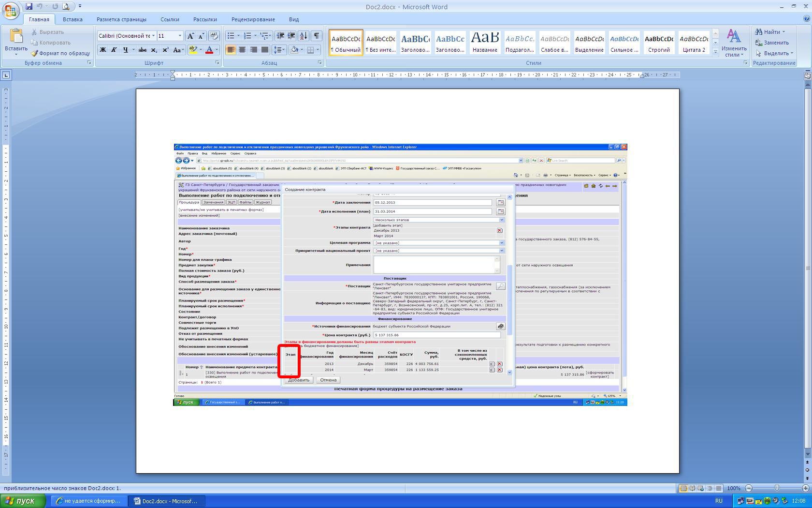Switch to full screen reading view
812x508 pixels.
[x=692, y=488]
